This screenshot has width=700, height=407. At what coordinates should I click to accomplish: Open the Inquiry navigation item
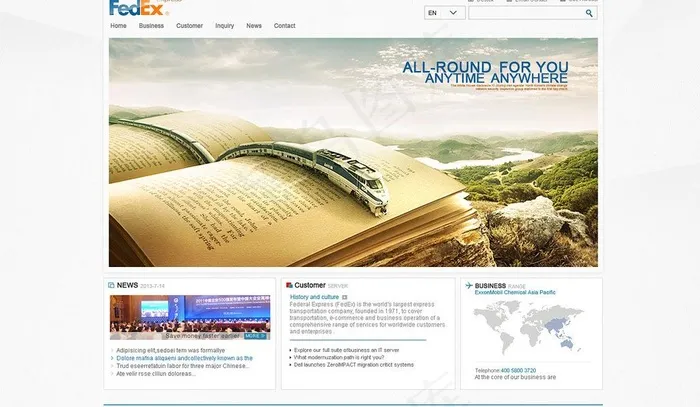[224, 26]
